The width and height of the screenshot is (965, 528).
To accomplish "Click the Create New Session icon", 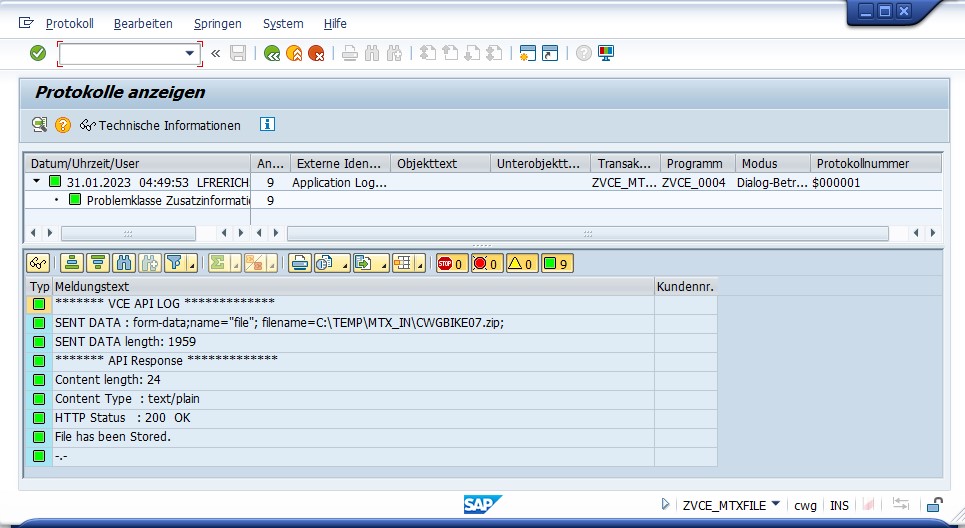I will pyautogui.click(x=528, y=53).
